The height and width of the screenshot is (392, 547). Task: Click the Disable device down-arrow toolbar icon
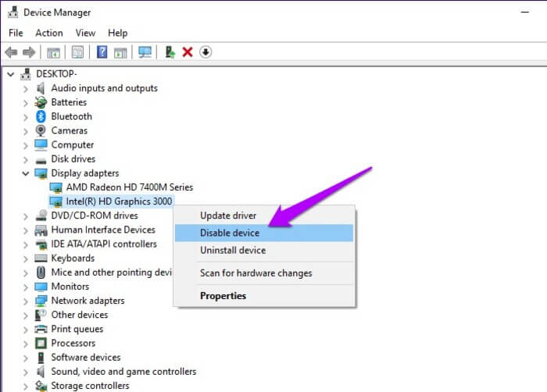click(206, 52)
